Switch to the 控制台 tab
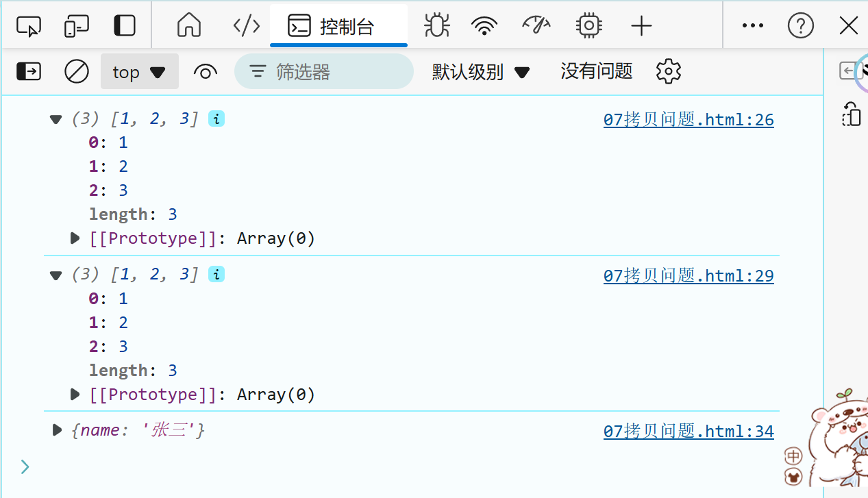Viewport: 868px width, 498px height. click(x=339, y=26)
